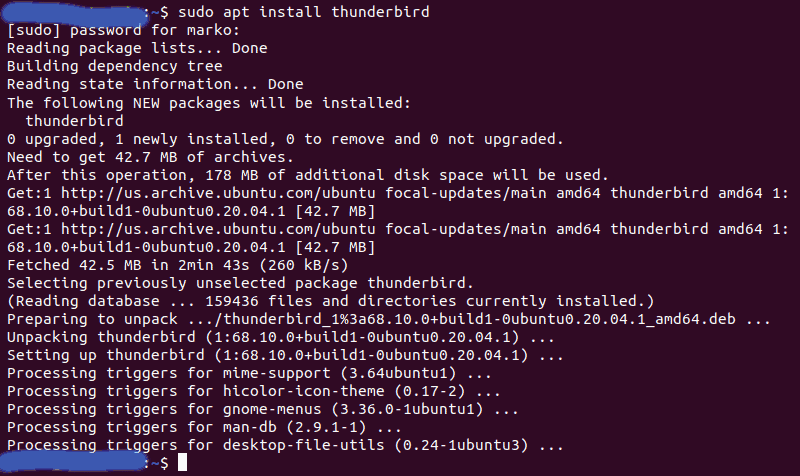Click the indented 'thunderbird' package name
Viewport: 800px width, 476px height.
coord(74,121)
